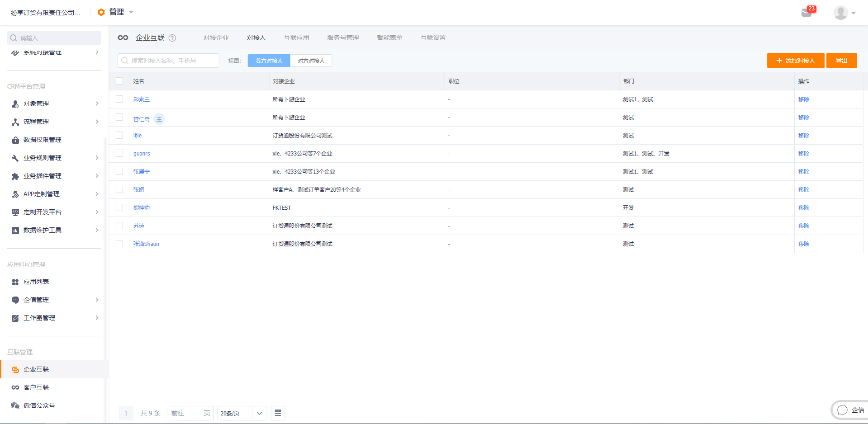Open 微信公众号 in sidebar
The height and width of the screenshot is (424, 868).
[39, 405]
